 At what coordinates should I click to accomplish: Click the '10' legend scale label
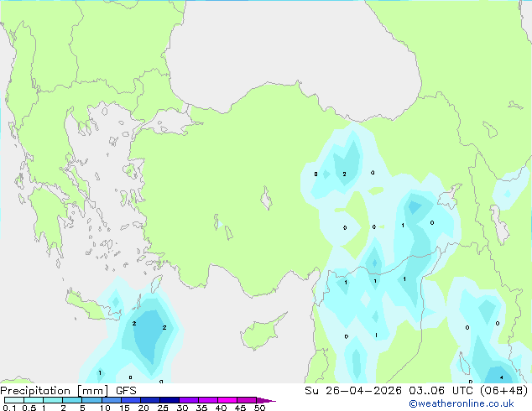click(105, 408)
